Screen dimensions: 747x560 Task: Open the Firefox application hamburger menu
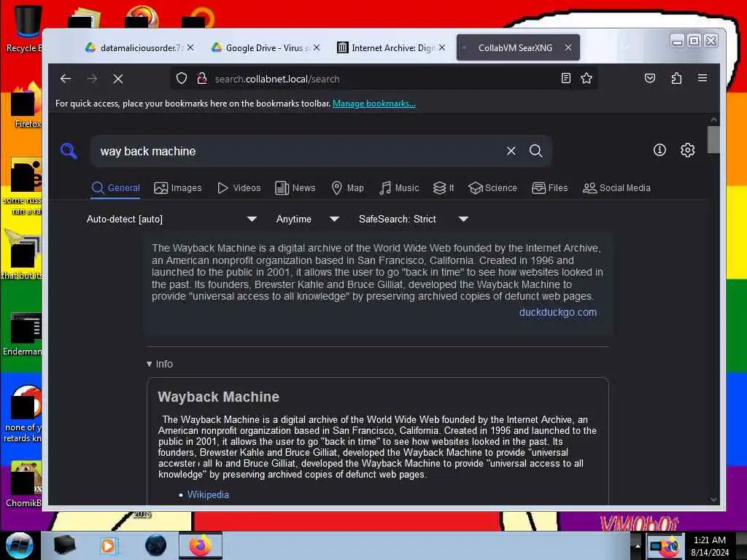[x=703, y=78]
